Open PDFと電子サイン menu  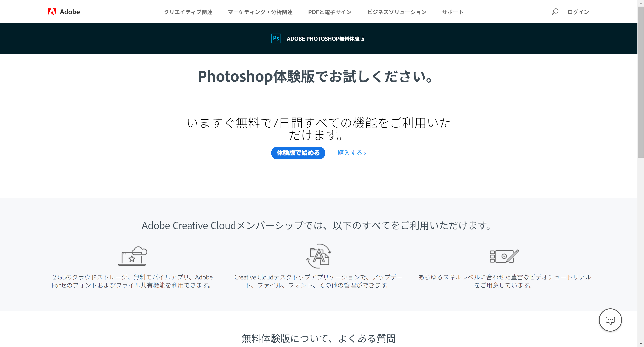(x=330, y=12)
